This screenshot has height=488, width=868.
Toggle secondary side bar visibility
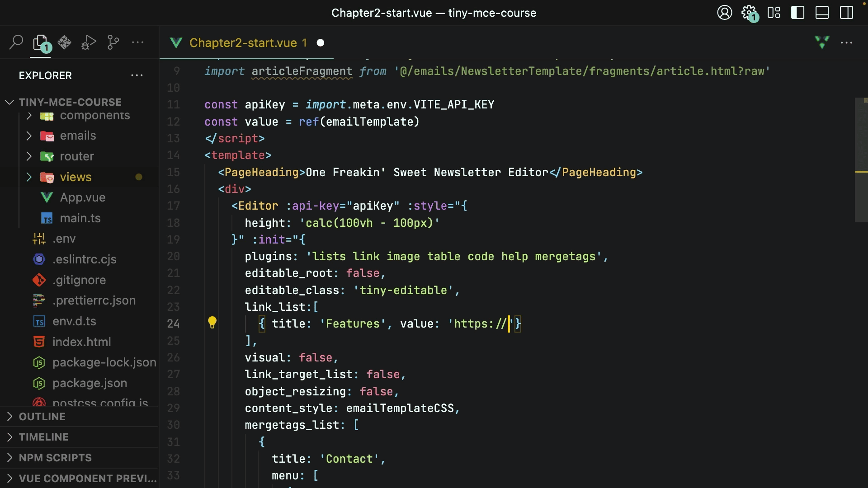[846, 13]
